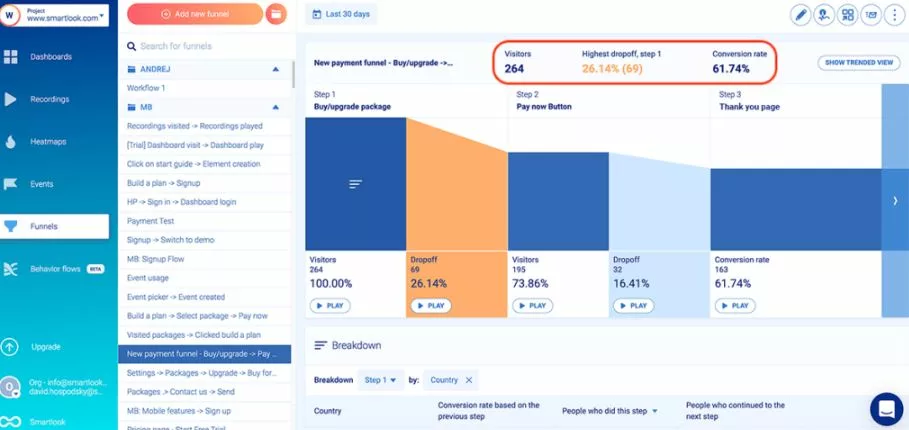Collapse the MB folder
Viewport: 909px width, 430px height.
(275, 107)
